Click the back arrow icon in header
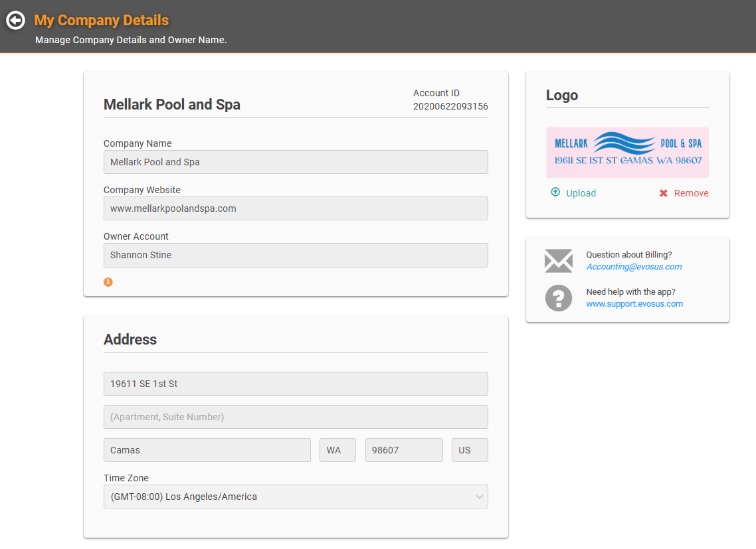756x549 pixels. (15, 21)
